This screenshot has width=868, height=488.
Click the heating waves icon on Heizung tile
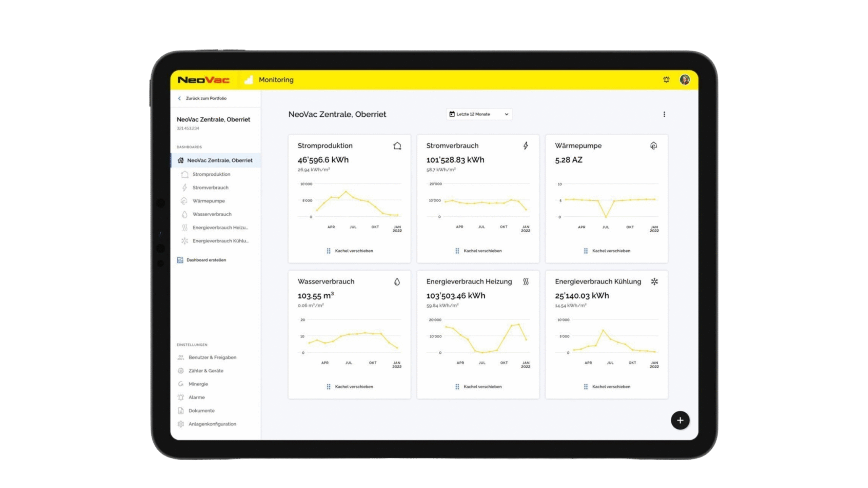(526, 281)
